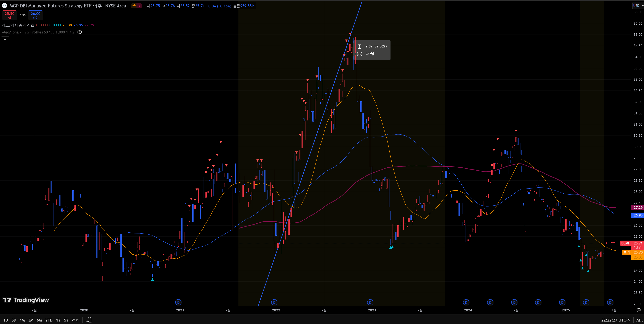Toggle the last dividend D marker near July 2025
The height and width of the screenshot is (324, 644).
point(610,302)
